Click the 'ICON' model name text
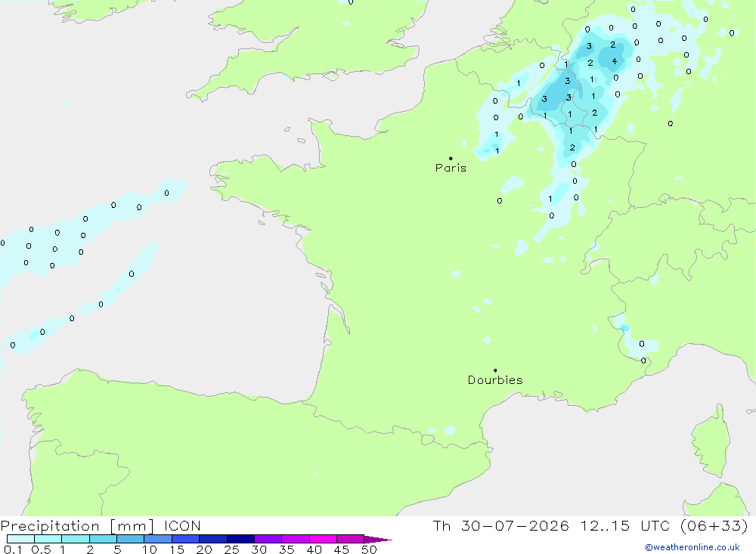Image resolution: width=756 pixels, height=554 pixels. pyautogui.click(x=182, y=526)
